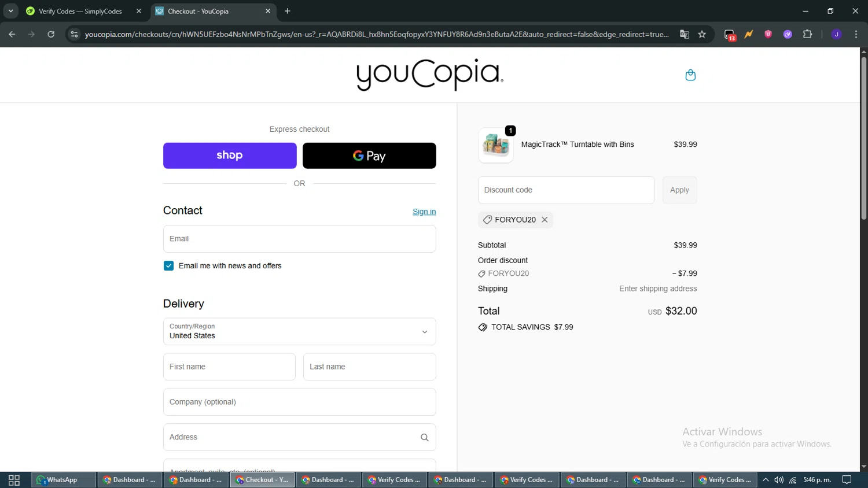868x488 pixels.
Task: Click the extension icon with red 13 badge
Action: click(x=730, y=35)
